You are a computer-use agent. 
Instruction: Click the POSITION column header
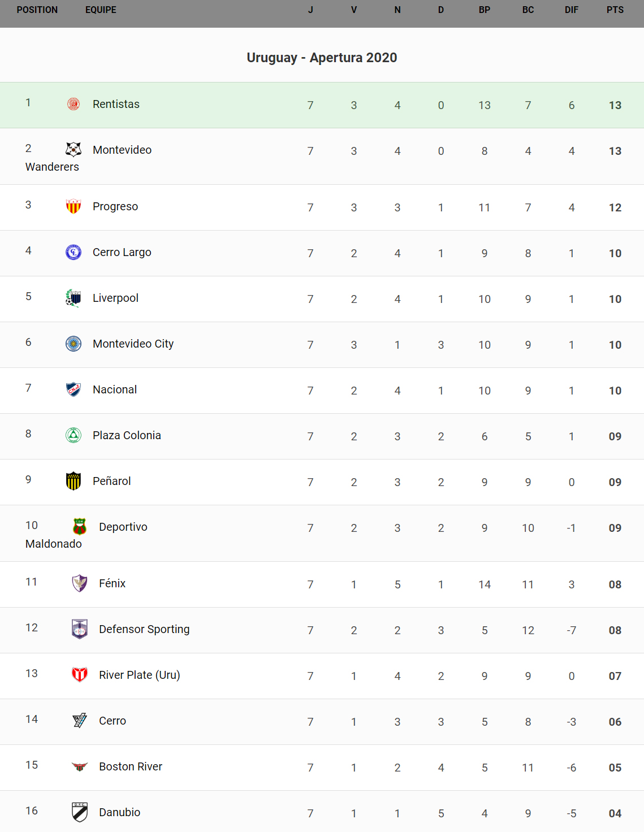pos(37,10)
